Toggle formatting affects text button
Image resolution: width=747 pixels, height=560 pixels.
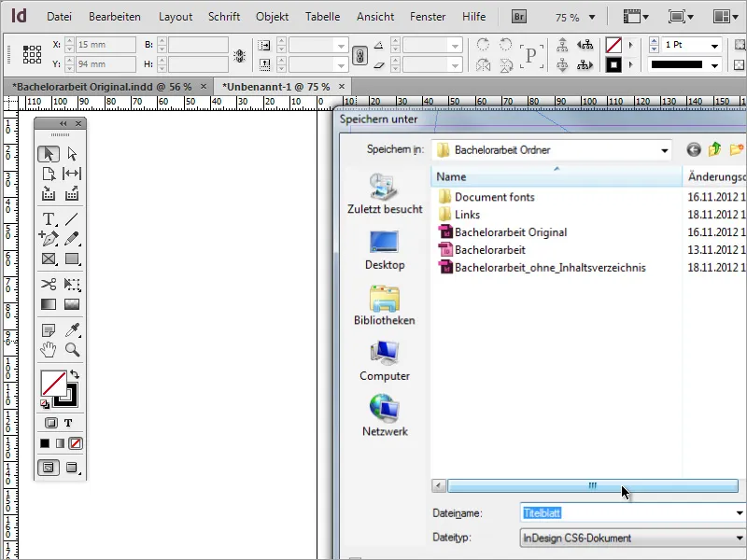(68, 423)
